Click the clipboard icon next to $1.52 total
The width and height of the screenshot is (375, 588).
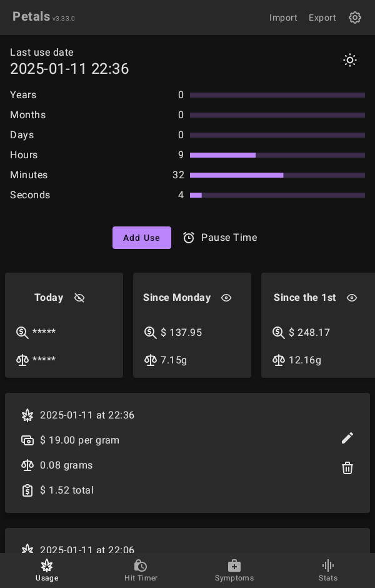27,490
